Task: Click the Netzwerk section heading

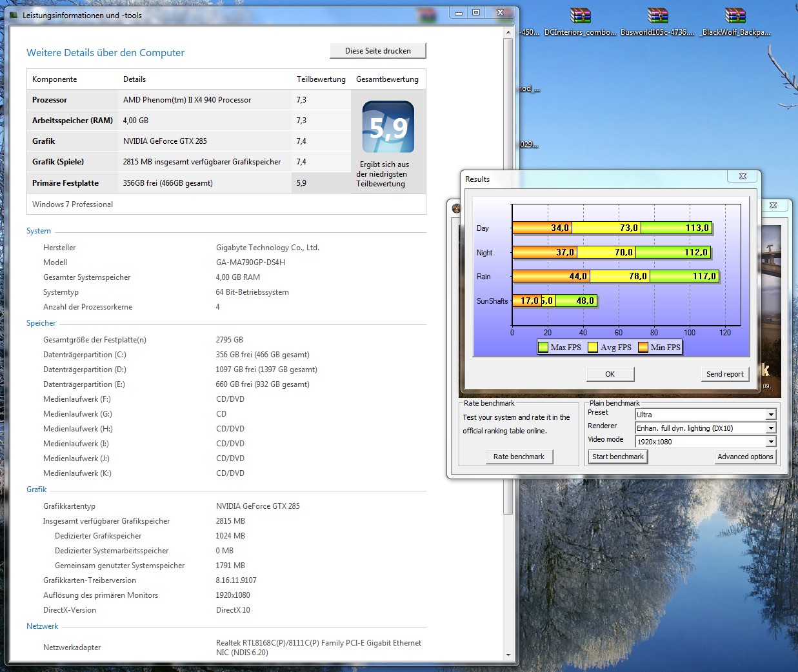Action: [43, 626]
